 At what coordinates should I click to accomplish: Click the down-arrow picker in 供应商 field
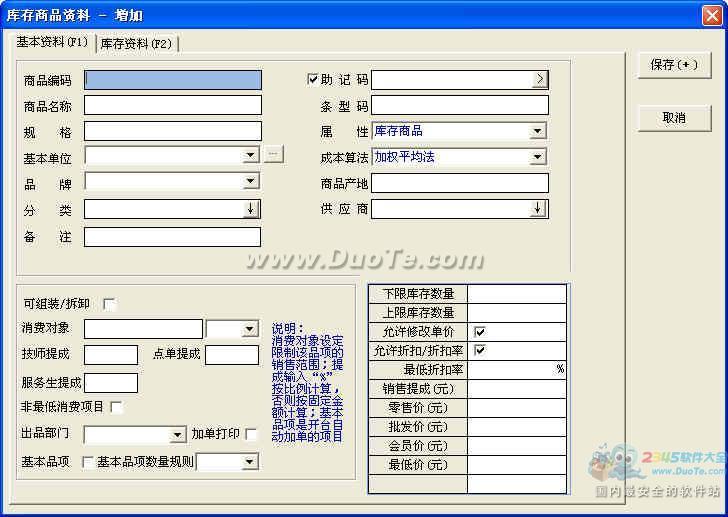(x=539, y=209)
